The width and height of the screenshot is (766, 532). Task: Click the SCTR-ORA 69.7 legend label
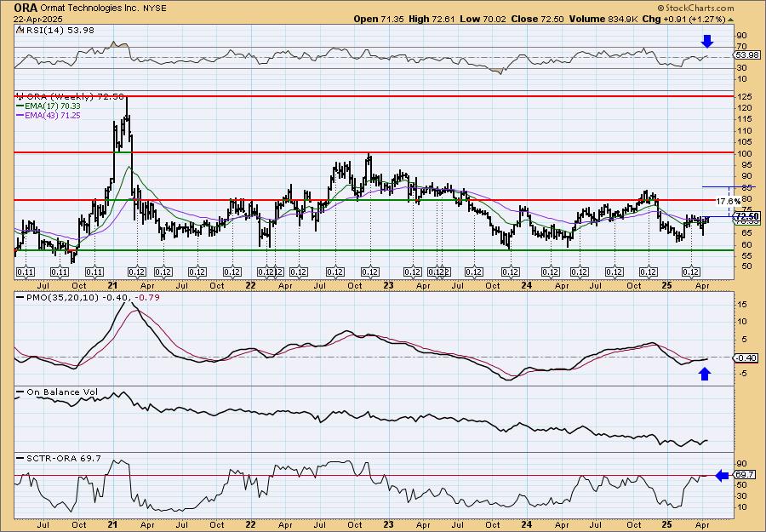[x=64, y=458]
